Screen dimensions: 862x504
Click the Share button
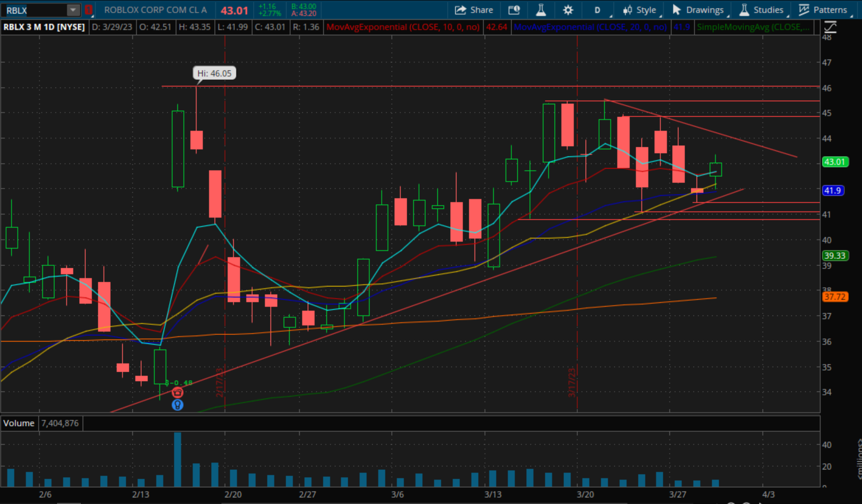474,10
